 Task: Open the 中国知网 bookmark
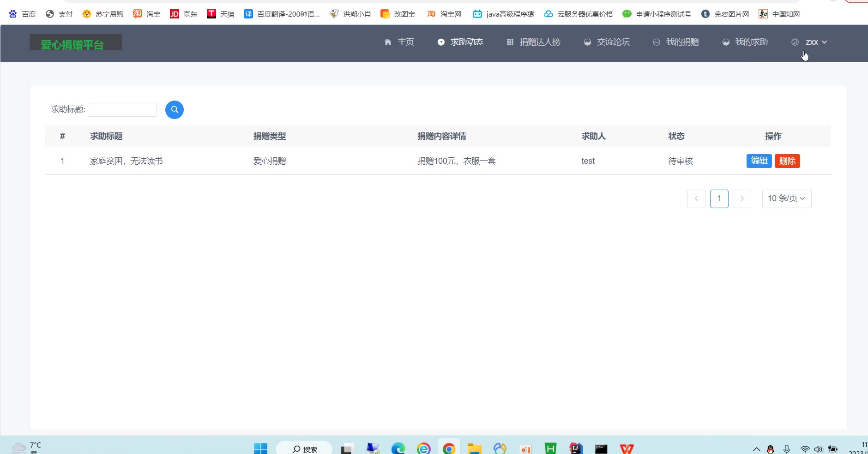click(779, 14)
